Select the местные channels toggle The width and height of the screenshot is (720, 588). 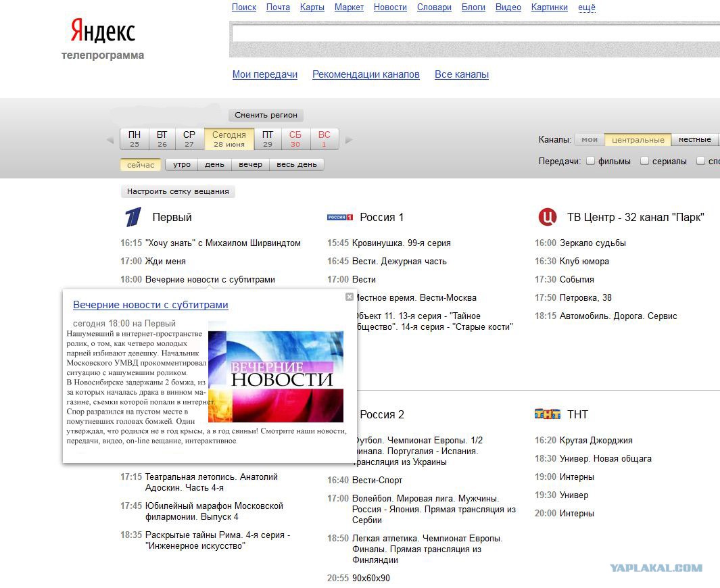[x=694, y=139]
